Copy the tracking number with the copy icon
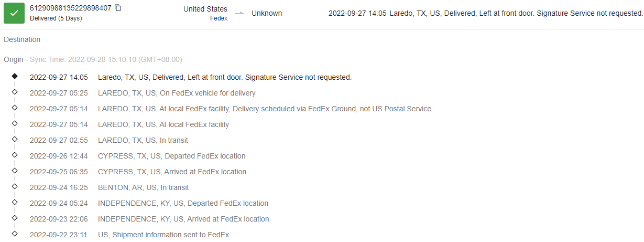Viewport: 644px width, 242px height. 118,8
